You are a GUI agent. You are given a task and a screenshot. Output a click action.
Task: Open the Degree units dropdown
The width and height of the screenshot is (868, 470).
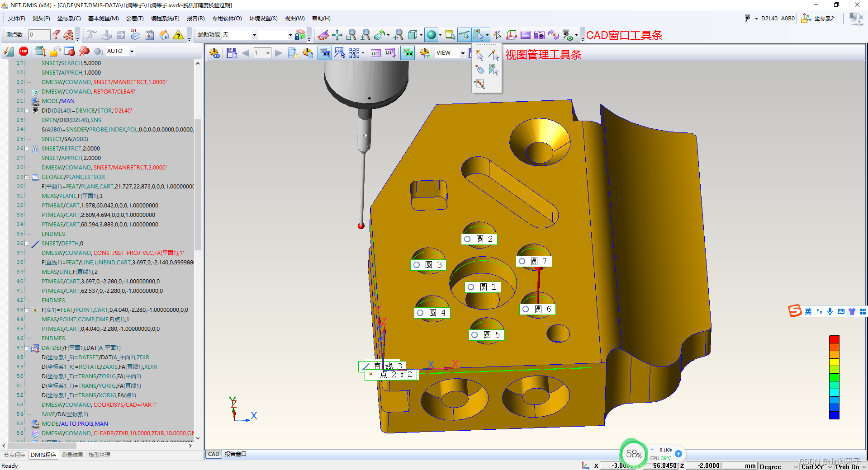tap(778, 466)
